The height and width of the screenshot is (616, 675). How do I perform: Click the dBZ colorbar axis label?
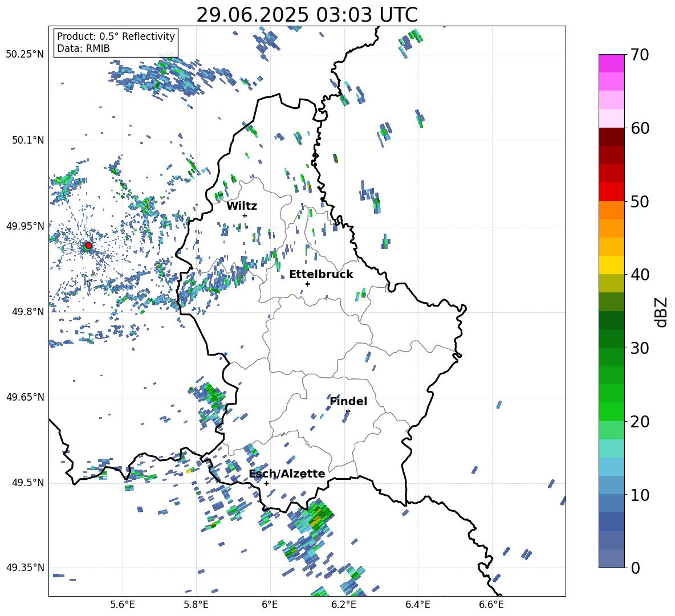tap(662, 312)
